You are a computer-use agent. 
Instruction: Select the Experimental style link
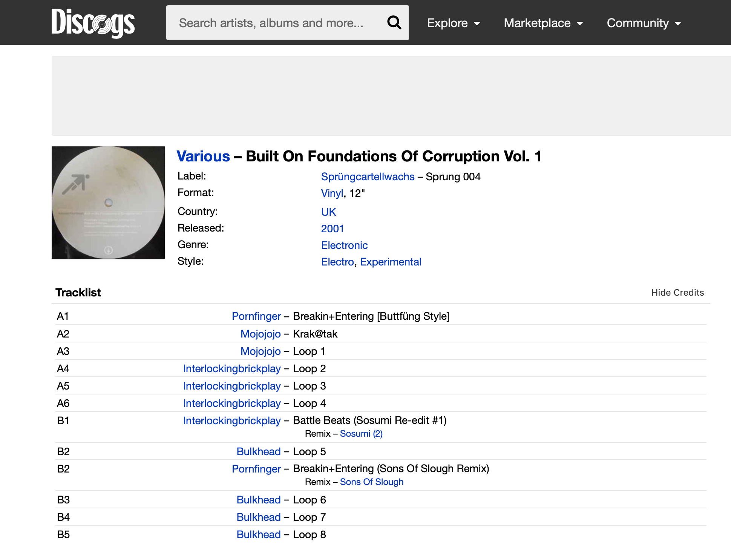point(391,262)
